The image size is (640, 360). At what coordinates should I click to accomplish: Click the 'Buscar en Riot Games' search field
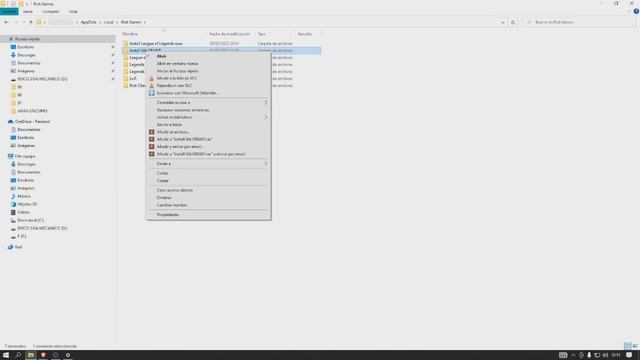point(580,22)
